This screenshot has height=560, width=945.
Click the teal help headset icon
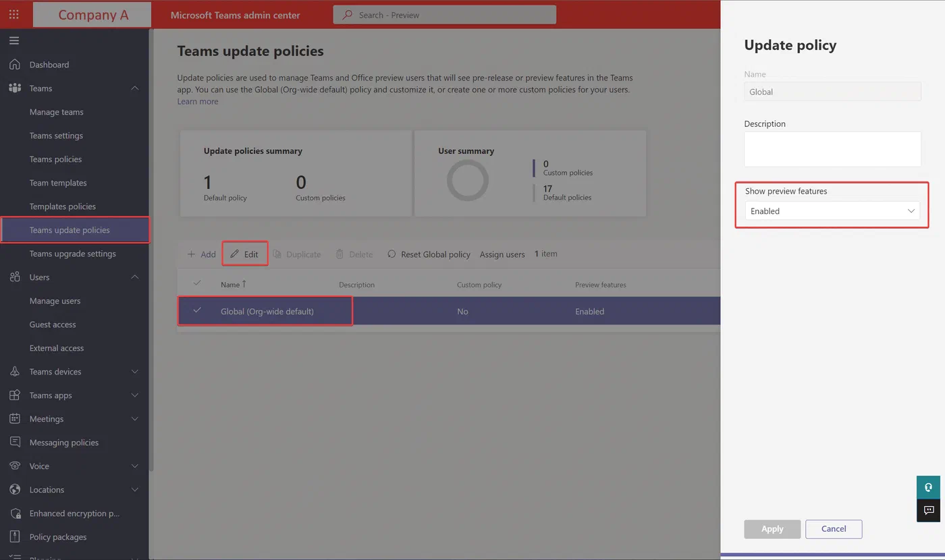(929, 487)
